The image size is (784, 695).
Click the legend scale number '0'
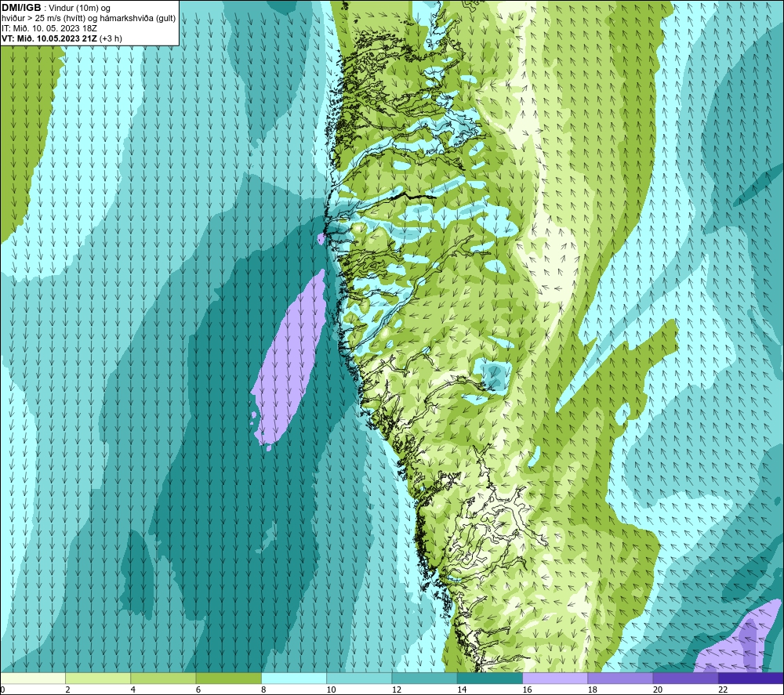click(3, 690)
